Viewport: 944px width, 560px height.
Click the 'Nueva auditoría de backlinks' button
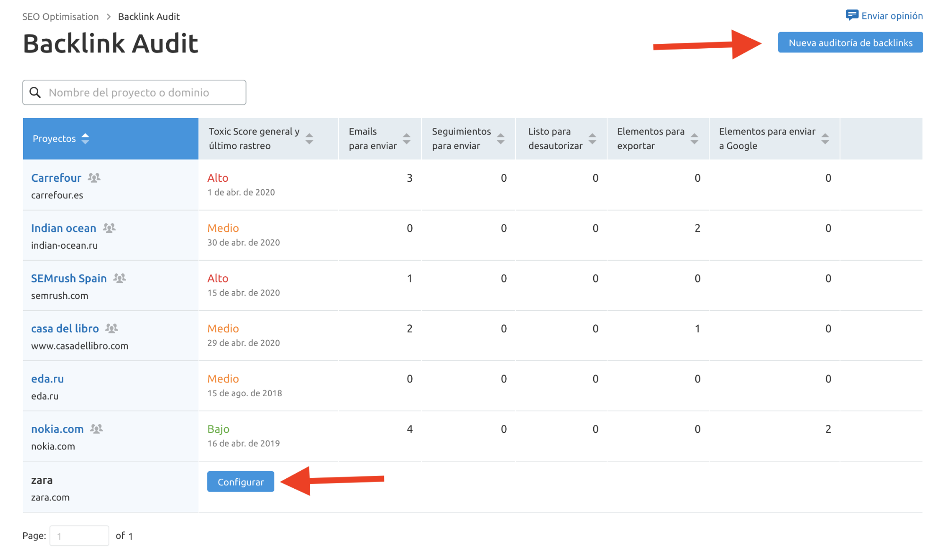pos(850,42)
